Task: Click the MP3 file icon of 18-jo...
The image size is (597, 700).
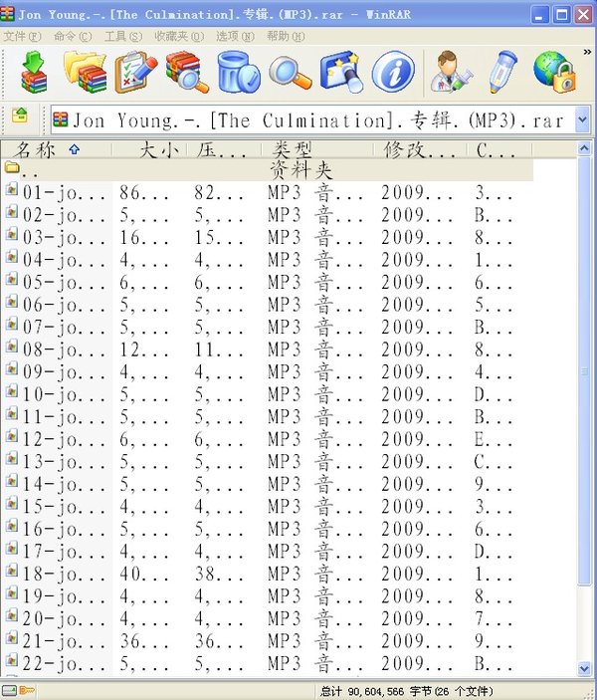Action: (x=12, y=571)
